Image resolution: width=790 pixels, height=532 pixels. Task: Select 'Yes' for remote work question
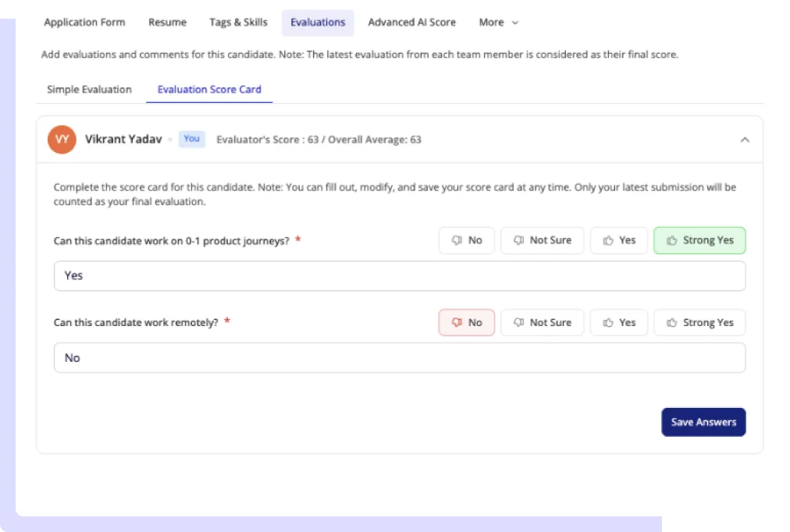coord(618,322)
